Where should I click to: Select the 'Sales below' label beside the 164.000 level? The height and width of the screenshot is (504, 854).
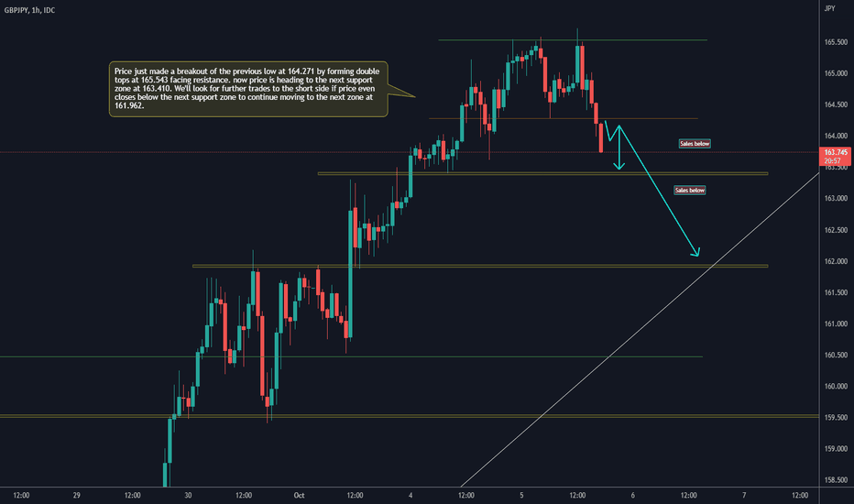coord(695,144)
